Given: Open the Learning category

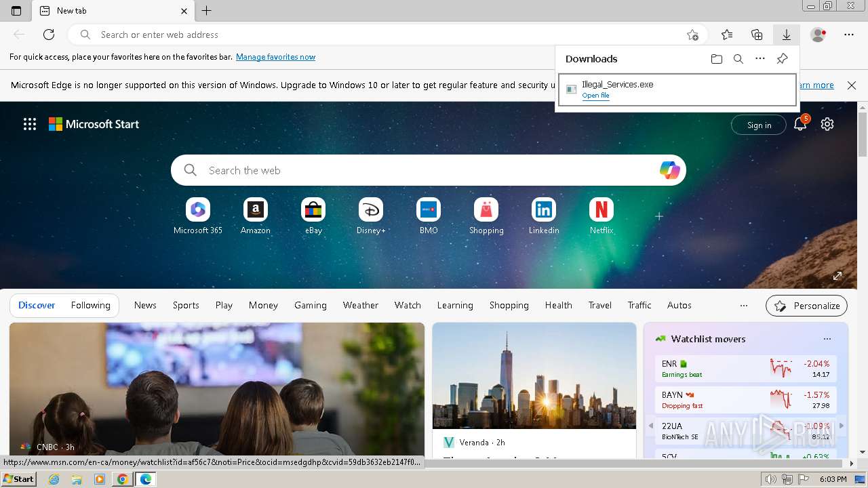Looking at the screenshot, I should point(455,306).
